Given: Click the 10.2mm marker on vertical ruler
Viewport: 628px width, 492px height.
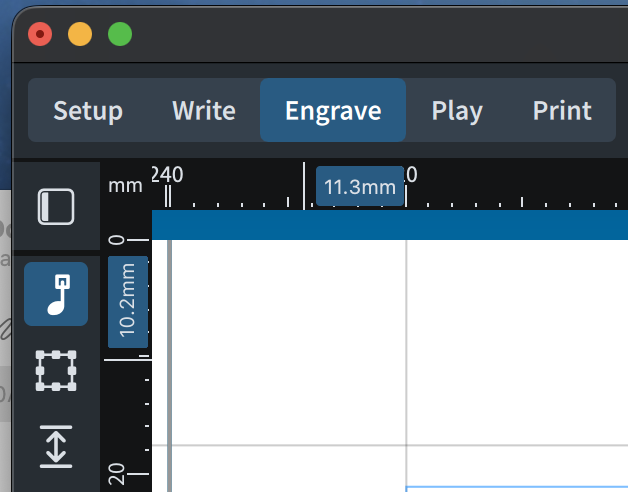Looking at the screenshot, I should [x=128, y=302].
